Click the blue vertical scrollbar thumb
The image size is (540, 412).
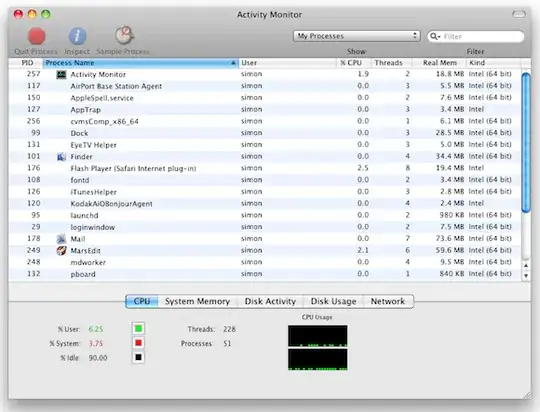[526, 143]
